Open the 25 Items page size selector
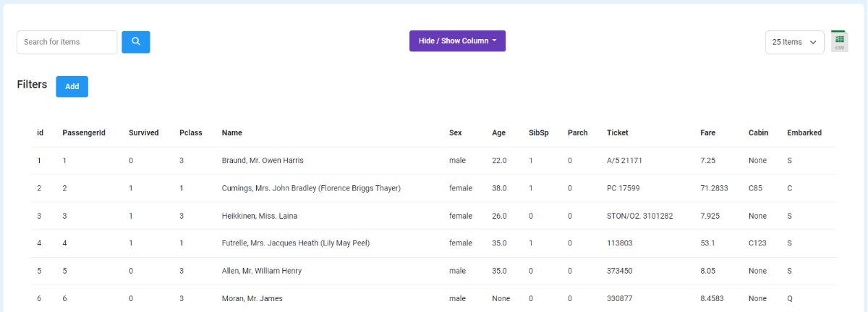 (x=795, y=42)
